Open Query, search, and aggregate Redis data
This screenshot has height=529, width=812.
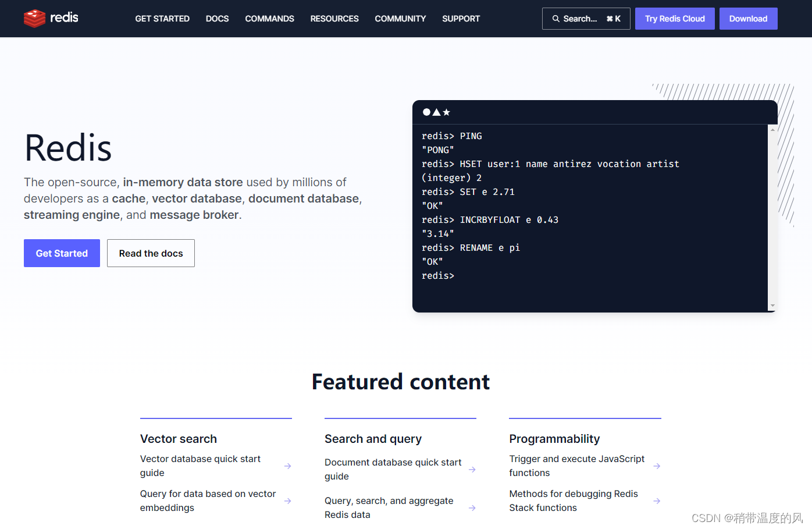389,508
